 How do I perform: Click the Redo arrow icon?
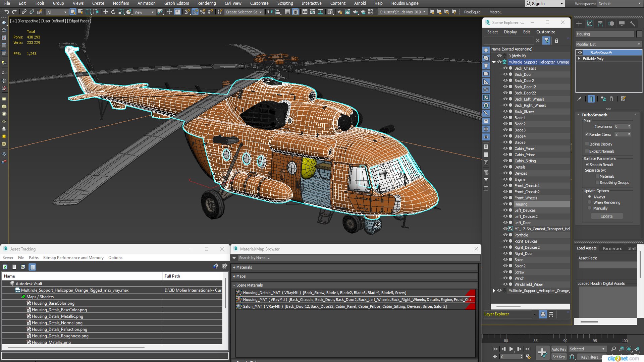pos(14,12)
